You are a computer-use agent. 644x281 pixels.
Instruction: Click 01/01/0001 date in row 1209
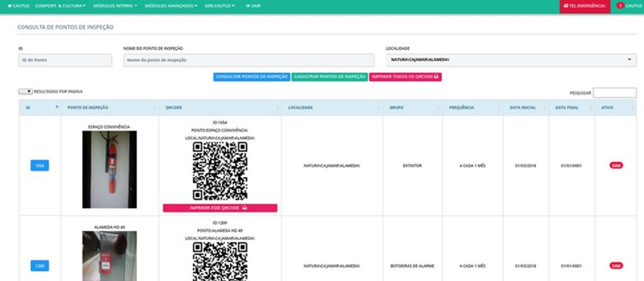pos(572,266)
